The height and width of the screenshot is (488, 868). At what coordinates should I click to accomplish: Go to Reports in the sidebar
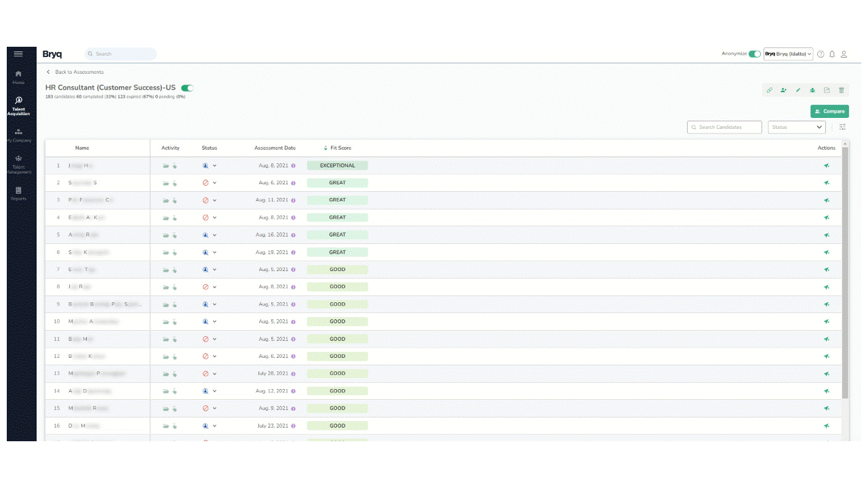tap(19, 194)
